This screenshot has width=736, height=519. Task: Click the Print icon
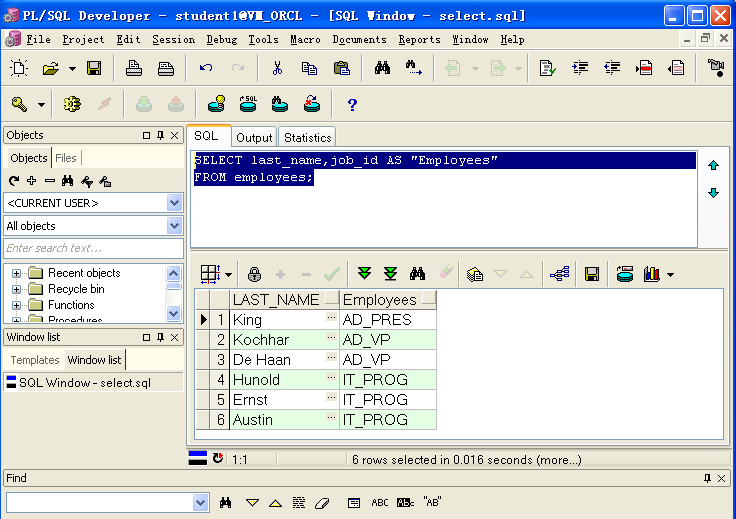pos(134,69)
